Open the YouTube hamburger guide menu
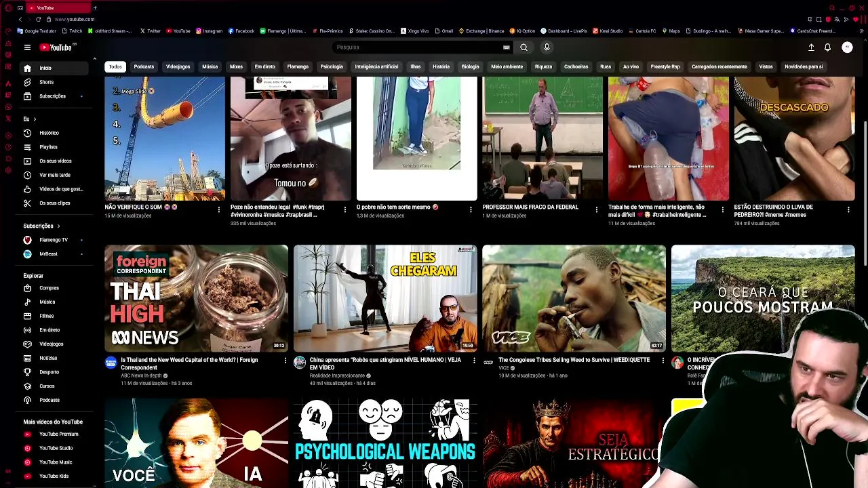 (27, 47)
